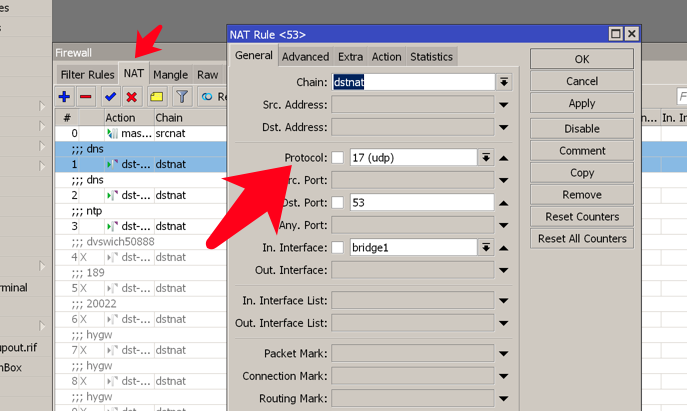The height and width of the screenshot is (411, 687).
Task: Click the Action column header in Firewall
Action: 129,118
